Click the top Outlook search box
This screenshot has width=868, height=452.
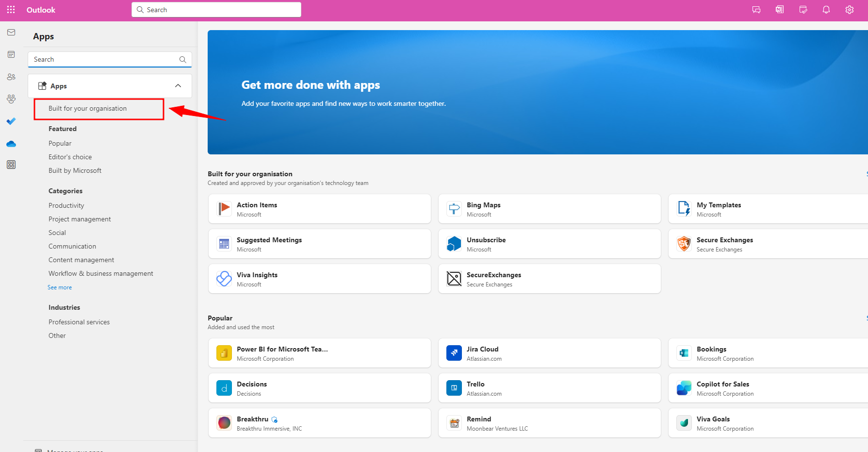pyautogui.click(x=216, y=10)
